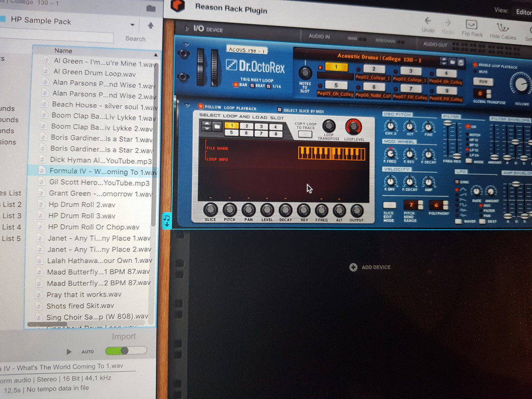Click the Slice Edit Mode button
The width and height of the screenshot is (532, 399).
389,205
